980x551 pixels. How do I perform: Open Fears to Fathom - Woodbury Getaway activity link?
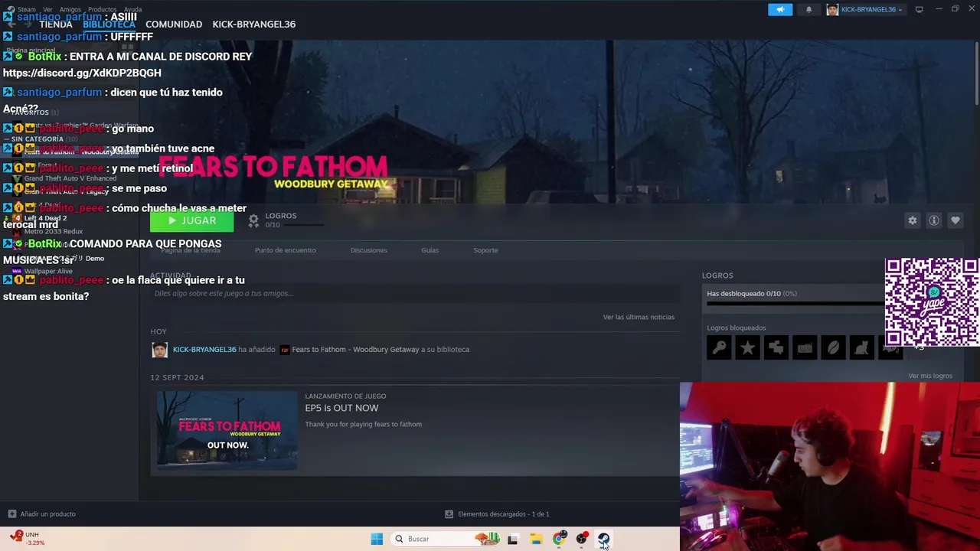(355, 350)
